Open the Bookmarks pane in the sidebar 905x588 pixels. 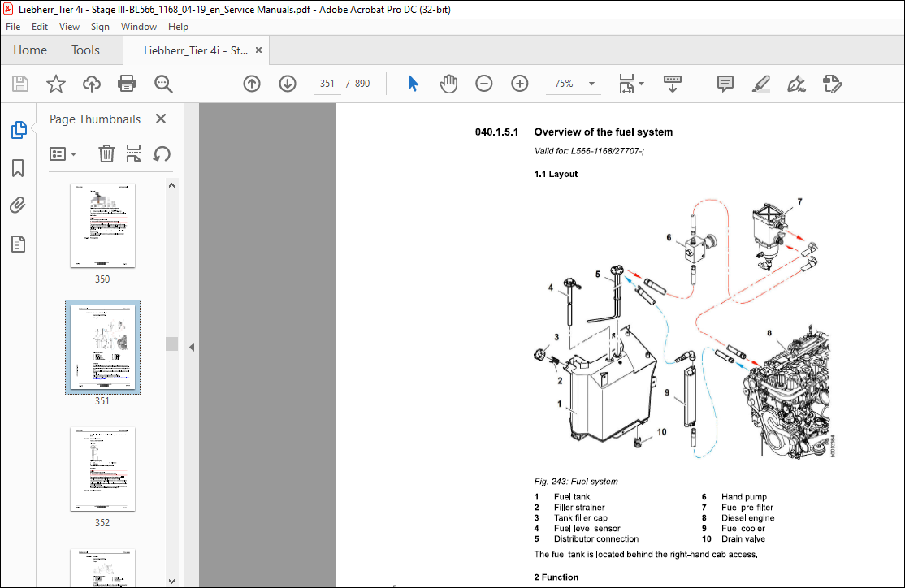[x=18, y=168]
